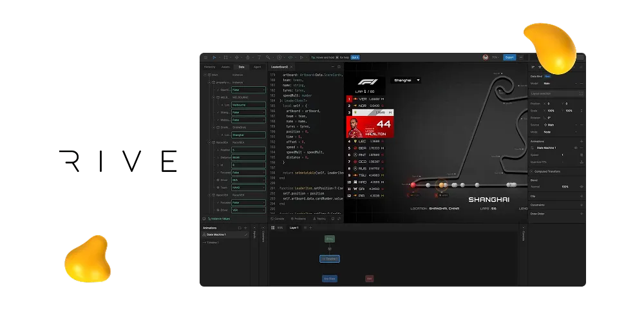
Task: Open the code scripting tool icon
Action: click(x=290, y=57)
